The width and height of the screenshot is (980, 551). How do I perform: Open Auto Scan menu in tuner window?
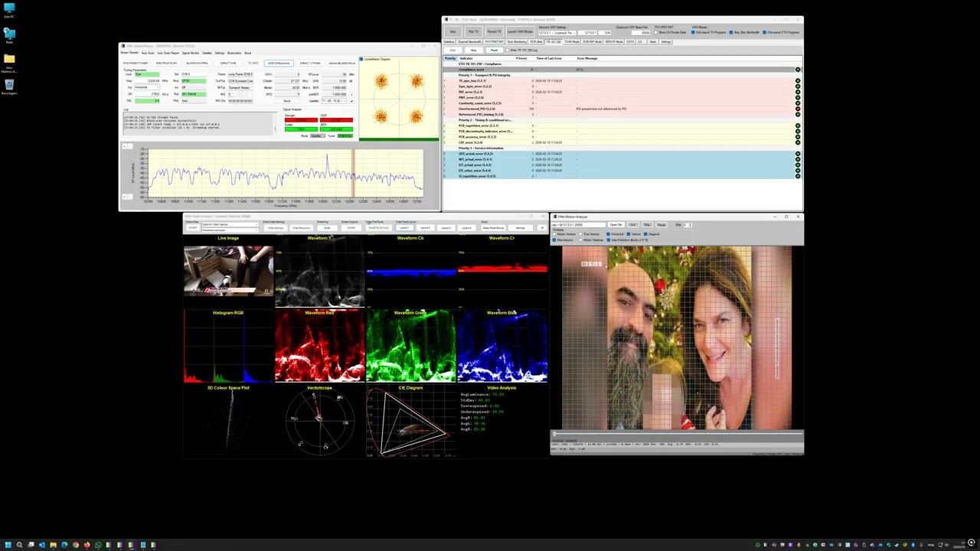(x=148, y=53)
